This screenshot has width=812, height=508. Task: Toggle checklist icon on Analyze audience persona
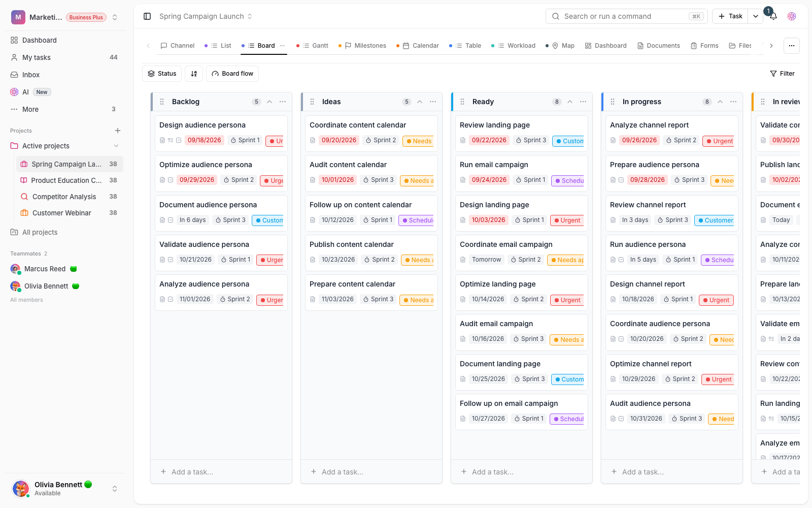click(x=171, y=299)
